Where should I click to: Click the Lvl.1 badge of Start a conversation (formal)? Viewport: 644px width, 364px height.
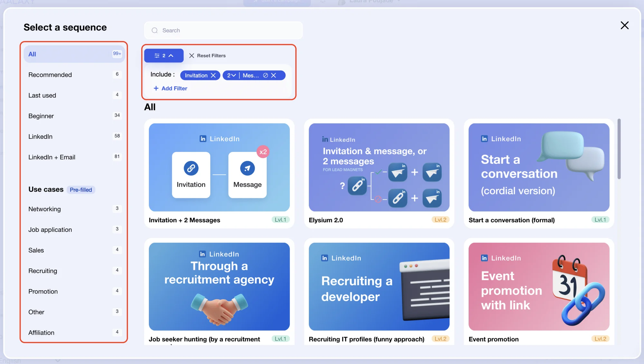pyautogui.click(x=600, y=220)
